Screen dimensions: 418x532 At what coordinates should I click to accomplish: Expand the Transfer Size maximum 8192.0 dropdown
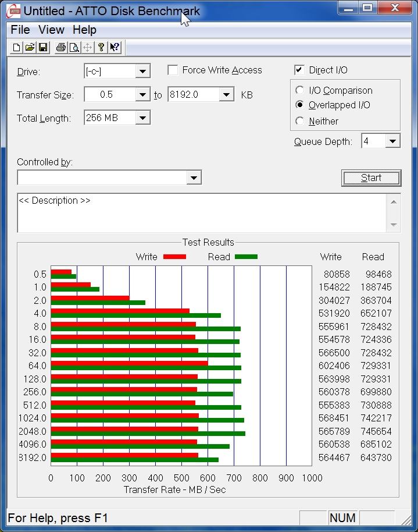[227, 94]
